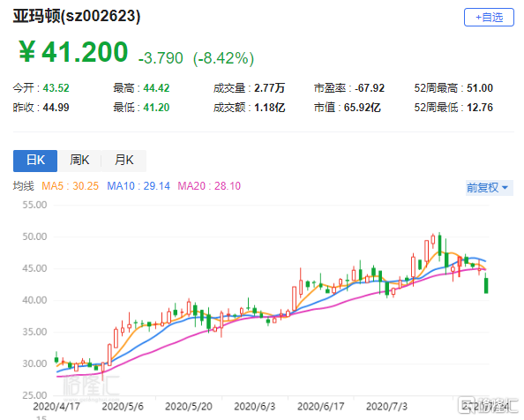
Task: Click the 35.00 price axis label
Action: point(34,332)
